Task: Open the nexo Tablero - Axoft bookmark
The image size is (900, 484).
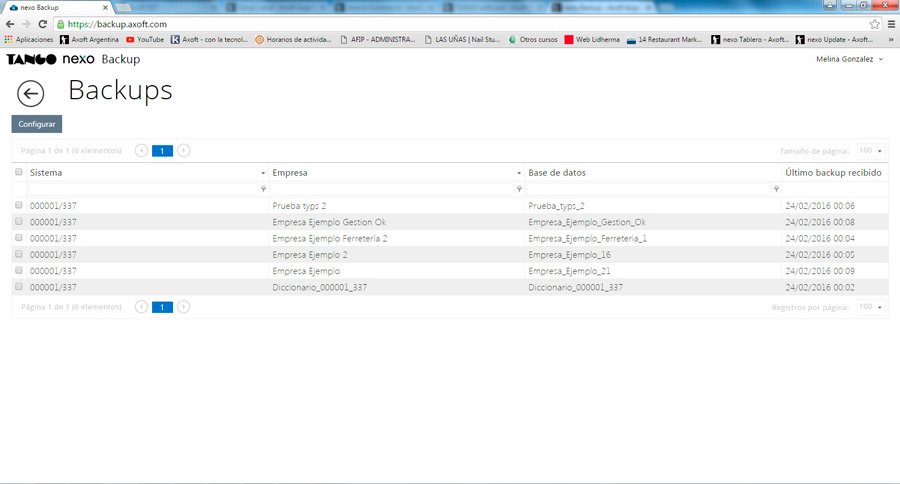Action: [750, 40]
